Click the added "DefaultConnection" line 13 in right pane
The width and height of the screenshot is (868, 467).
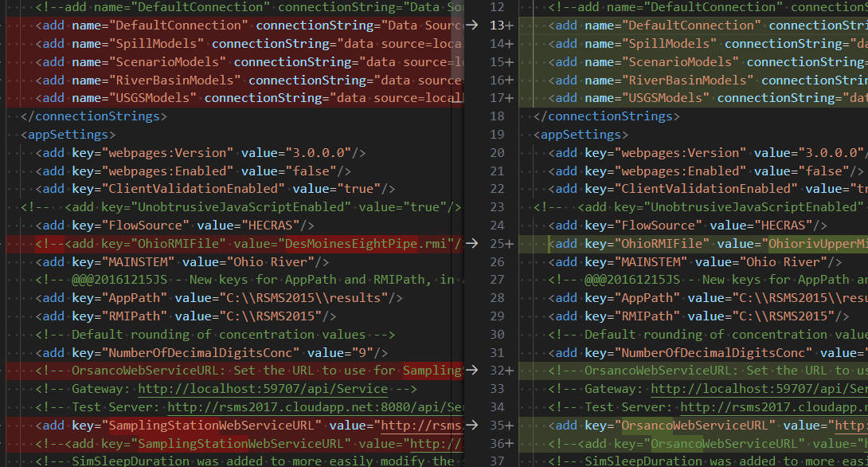[x=693, y=26]
